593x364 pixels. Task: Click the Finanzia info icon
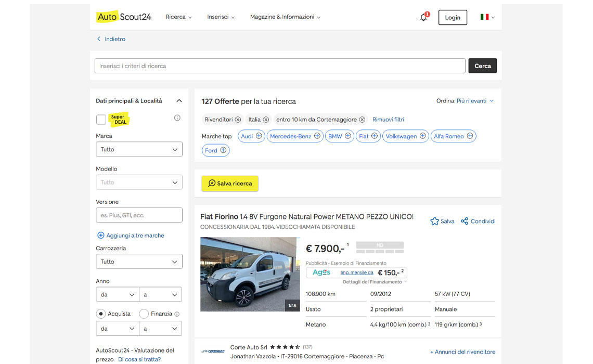177,314
